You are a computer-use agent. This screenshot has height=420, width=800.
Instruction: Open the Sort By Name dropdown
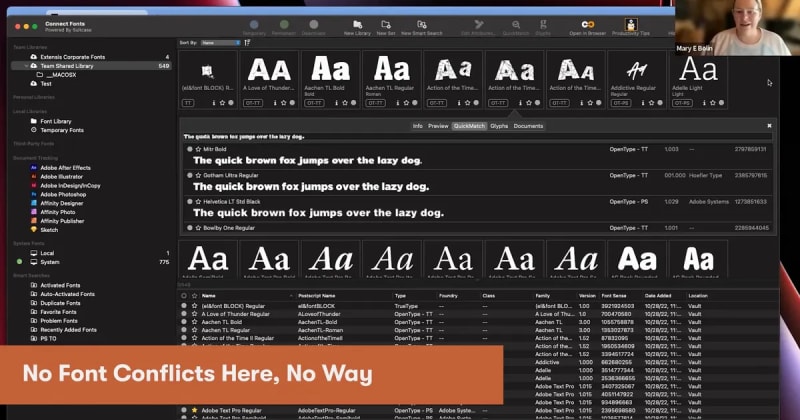click(x=220, y=43)
